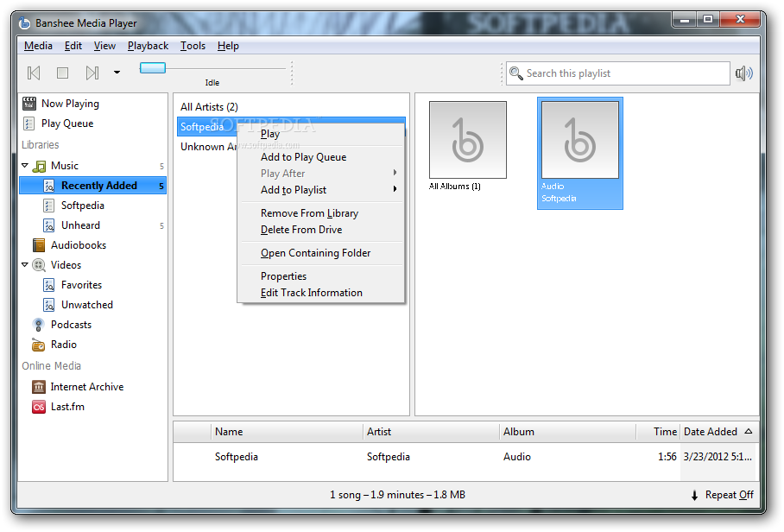Click the seek slider handle
This screenshot has height=532, width=784.
(153, 68)
